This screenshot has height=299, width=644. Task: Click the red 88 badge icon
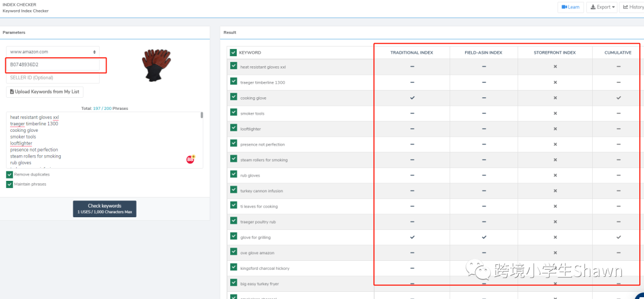click(x=191, y=159)
